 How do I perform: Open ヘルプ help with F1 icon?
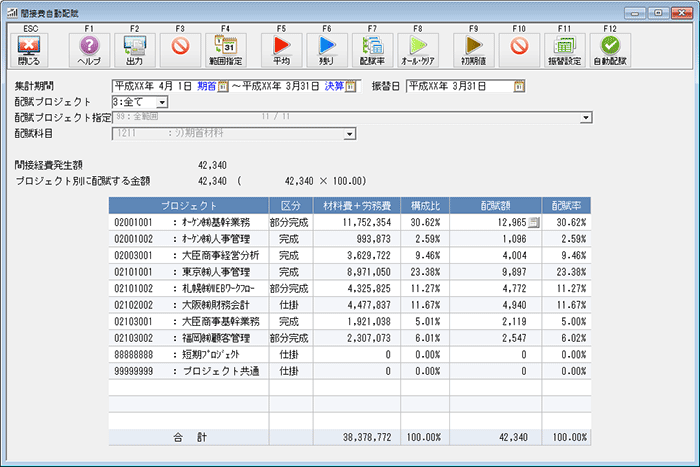click(89, 50)
